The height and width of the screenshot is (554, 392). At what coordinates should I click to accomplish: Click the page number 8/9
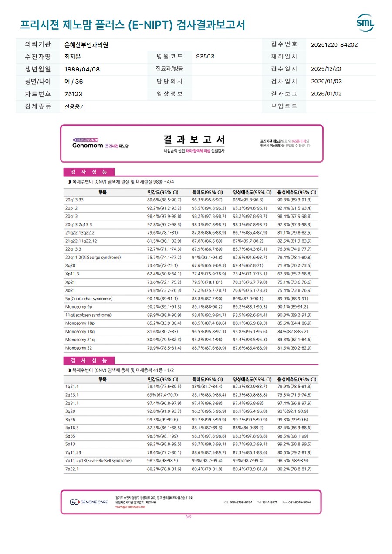(x=189, y=517)
